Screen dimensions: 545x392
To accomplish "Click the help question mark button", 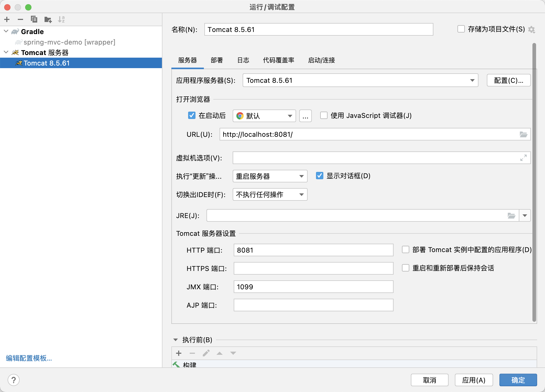I will coord(14,380).
